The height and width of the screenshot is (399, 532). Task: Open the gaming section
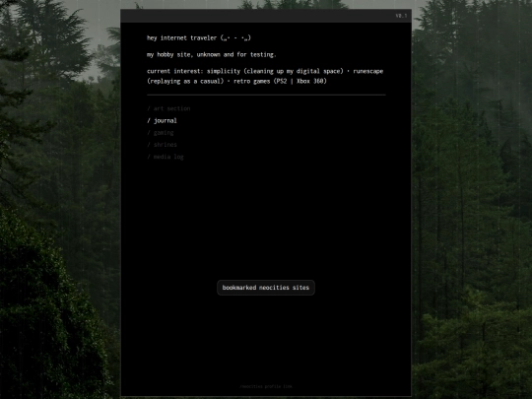(161, 133)
